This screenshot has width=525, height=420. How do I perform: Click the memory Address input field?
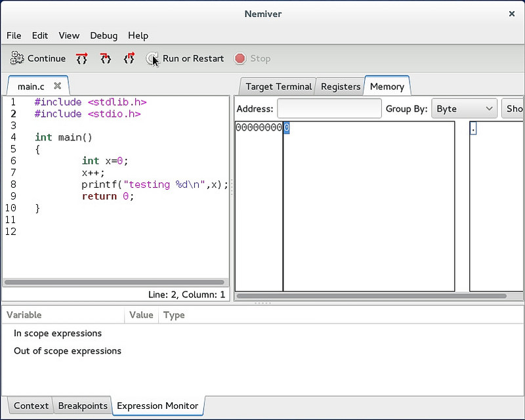(329, 109)
